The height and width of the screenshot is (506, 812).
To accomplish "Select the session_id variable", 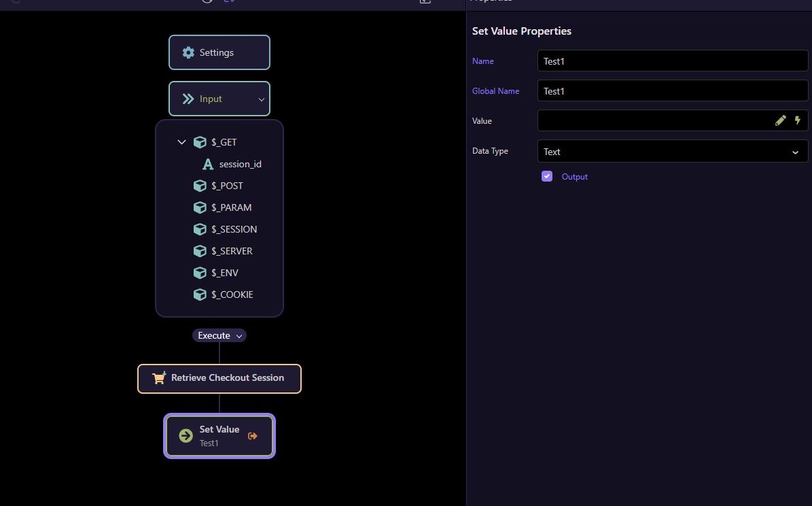I will [x=241, y=164].
